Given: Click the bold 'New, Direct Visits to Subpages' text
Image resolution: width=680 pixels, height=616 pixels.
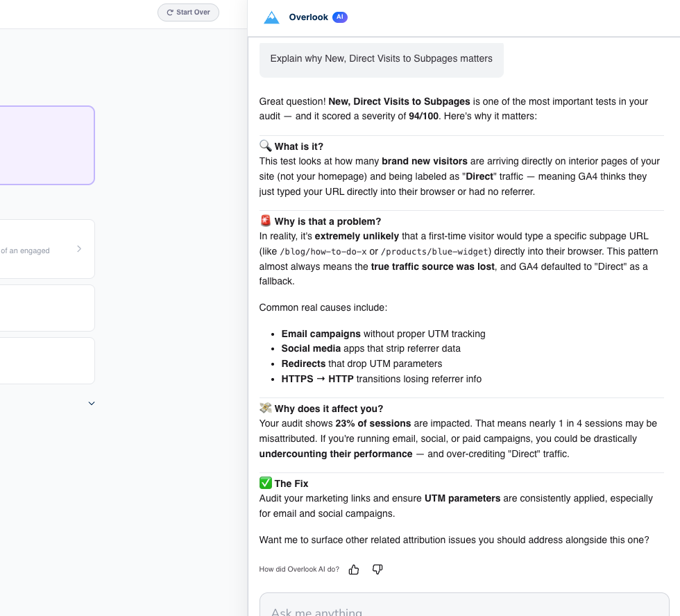Looking at the screenshot, I should pyautogui.click(x=399, y=101).
